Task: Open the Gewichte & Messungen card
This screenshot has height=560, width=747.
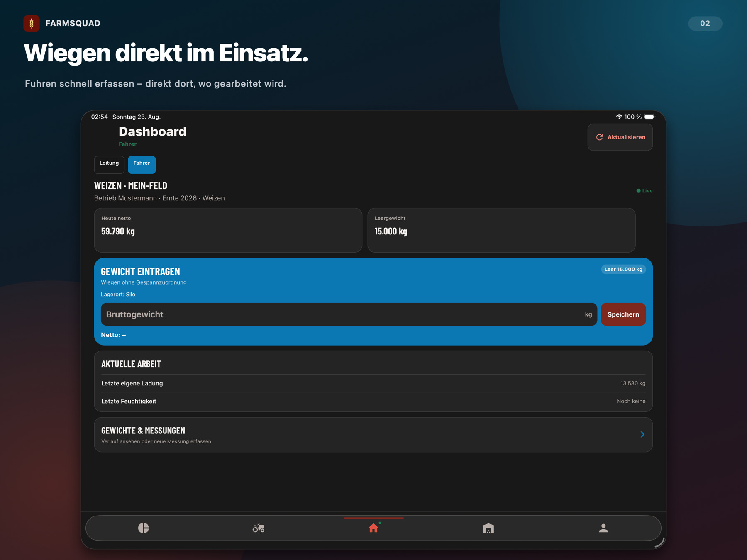Action: 373,435
